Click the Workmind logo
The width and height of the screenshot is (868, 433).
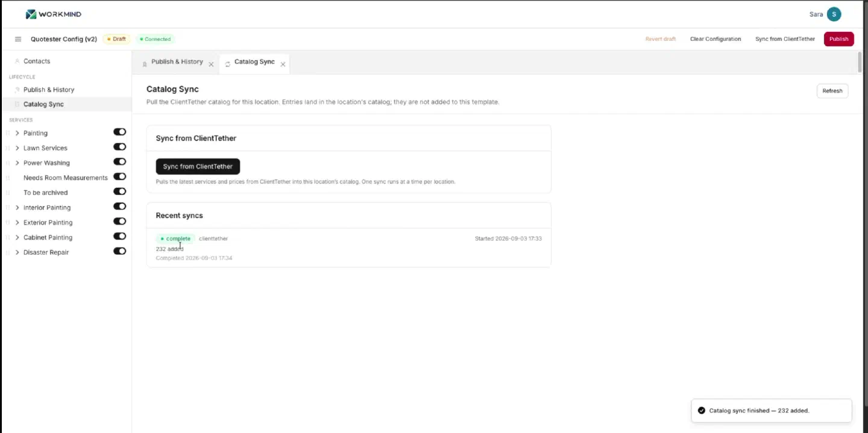point(54,14)
